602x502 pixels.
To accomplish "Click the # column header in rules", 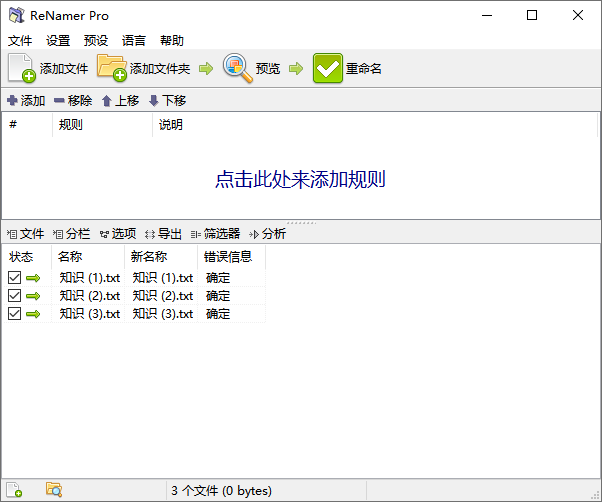I will pos(27,125).
